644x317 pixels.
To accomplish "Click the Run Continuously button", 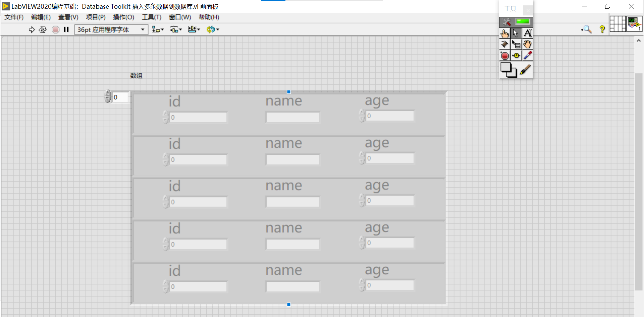I will pos(43,30).
